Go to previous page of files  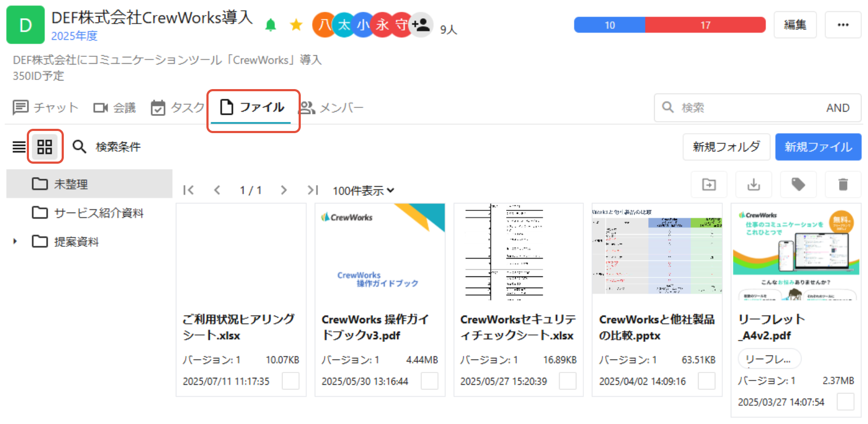pyautogui.click(x=217, y=190)
